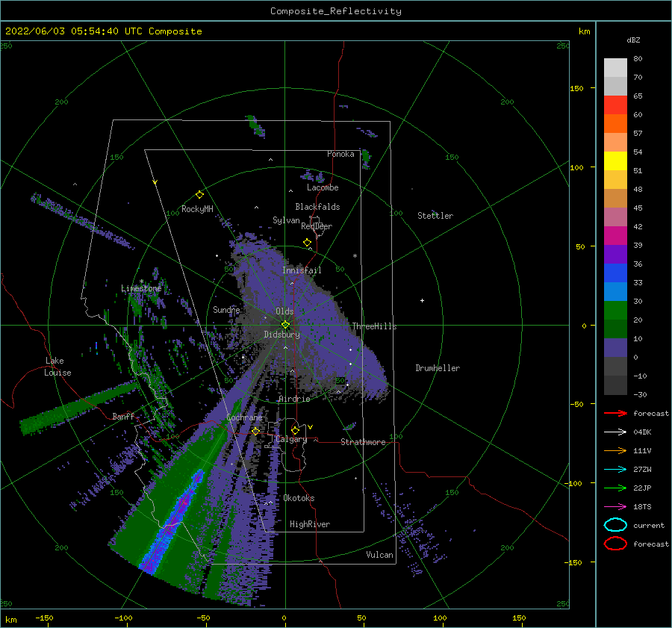The height and width of the screenshot is (628, 672).
Task: Click the red forecast arrow legend icon
Action: tap(615, 413)
